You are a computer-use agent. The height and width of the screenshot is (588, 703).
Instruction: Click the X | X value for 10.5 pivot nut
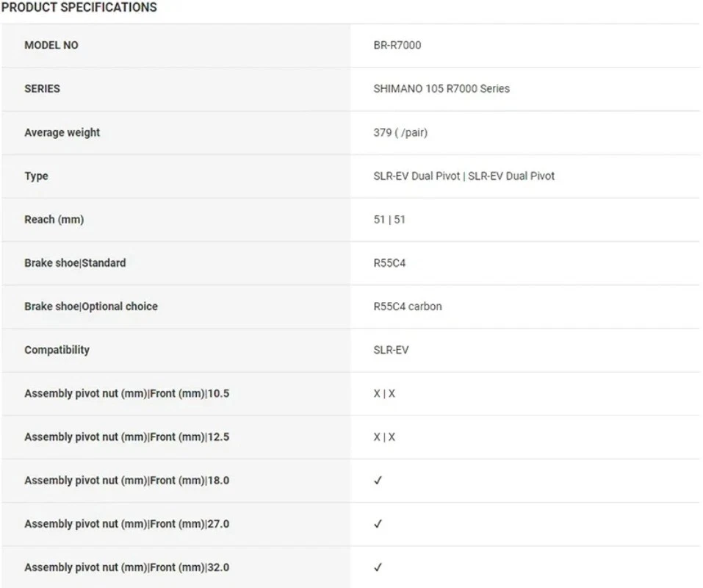pos(384,393)
